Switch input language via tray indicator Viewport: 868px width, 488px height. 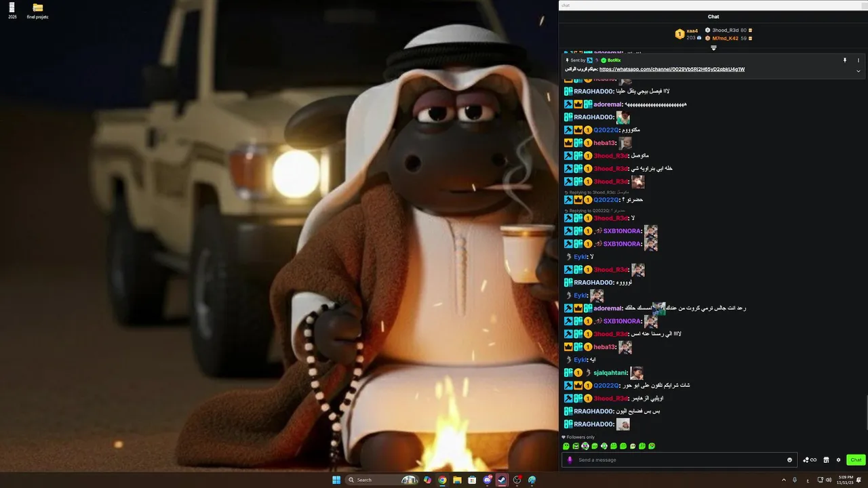click(808, 480)
